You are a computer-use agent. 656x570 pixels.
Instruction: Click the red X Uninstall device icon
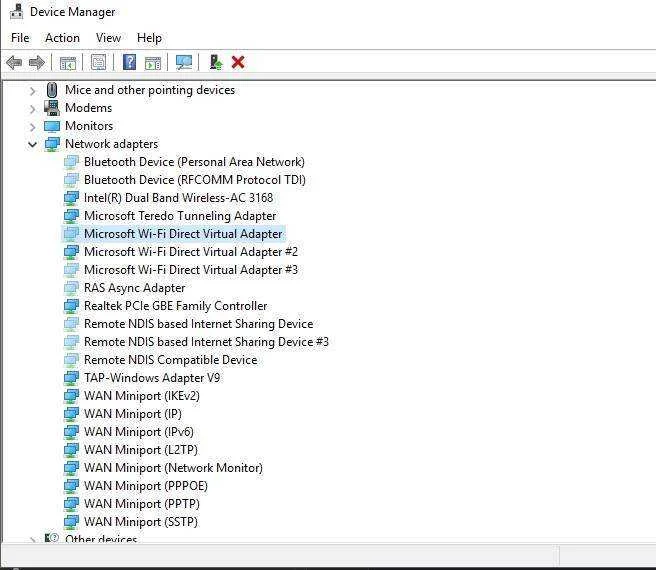(238, 62)
